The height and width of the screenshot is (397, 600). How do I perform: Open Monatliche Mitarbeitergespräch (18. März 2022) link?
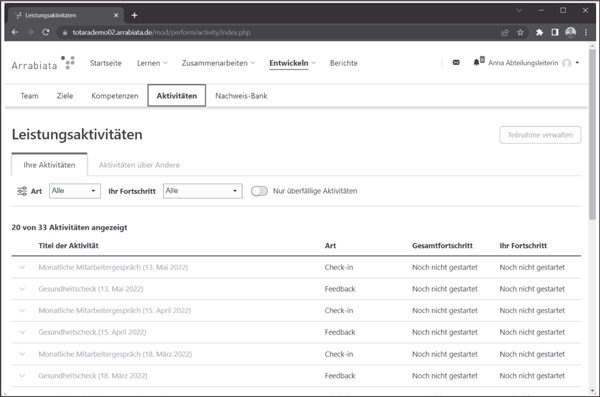115,354
